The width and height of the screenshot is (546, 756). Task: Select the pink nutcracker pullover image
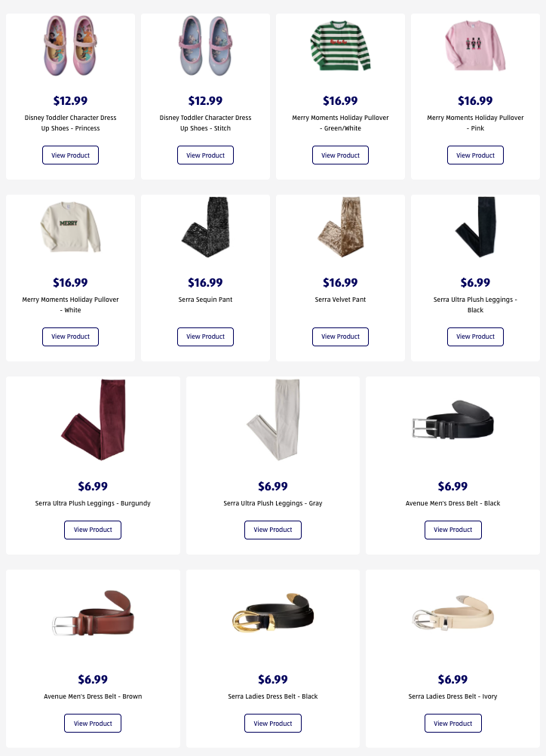(x=475, y=45)
